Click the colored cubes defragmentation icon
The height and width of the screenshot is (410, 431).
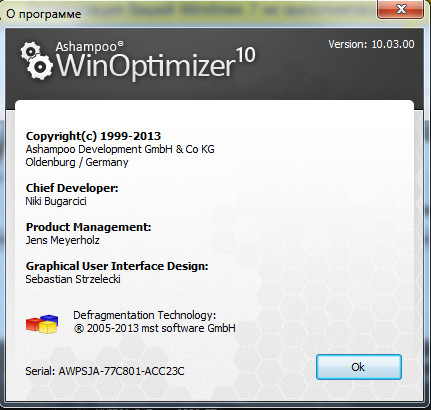pos(42,324)
